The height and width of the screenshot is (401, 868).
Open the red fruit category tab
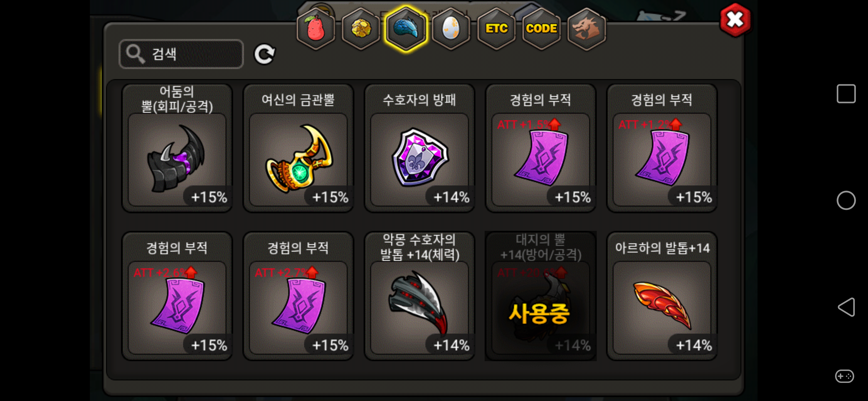(316, 28)
